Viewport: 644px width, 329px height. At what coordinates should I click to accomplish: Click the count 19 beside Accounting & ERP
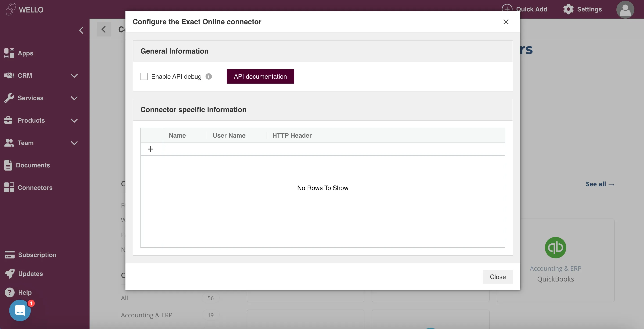(210, 315)
